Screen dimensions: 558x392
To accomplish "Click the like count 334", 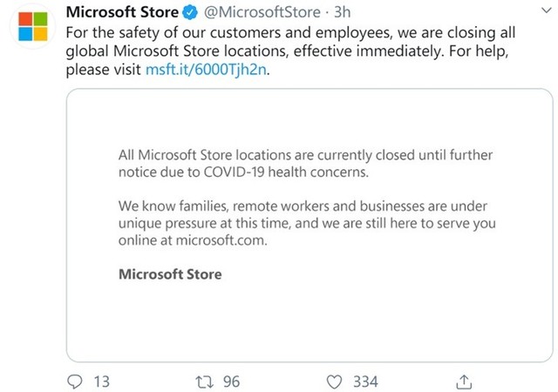I will click(x=365, y=382).
